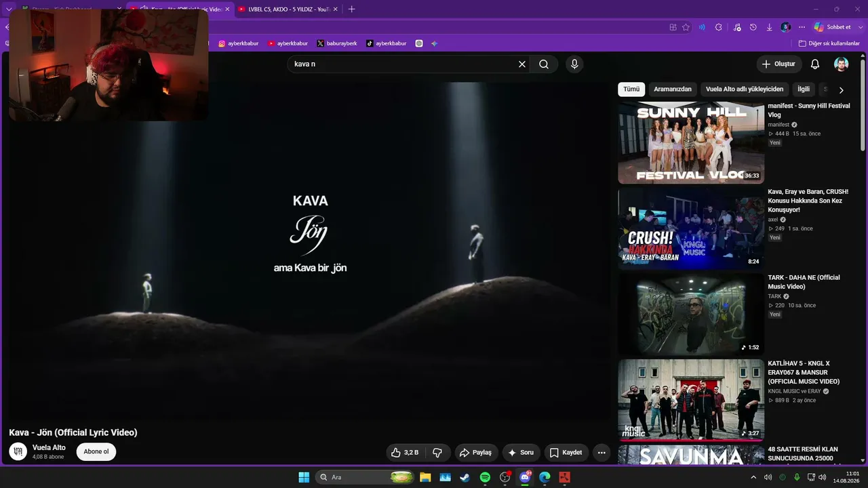Open a new browser tab
Screen dimensions: 868x488
(x=351, y=9)
